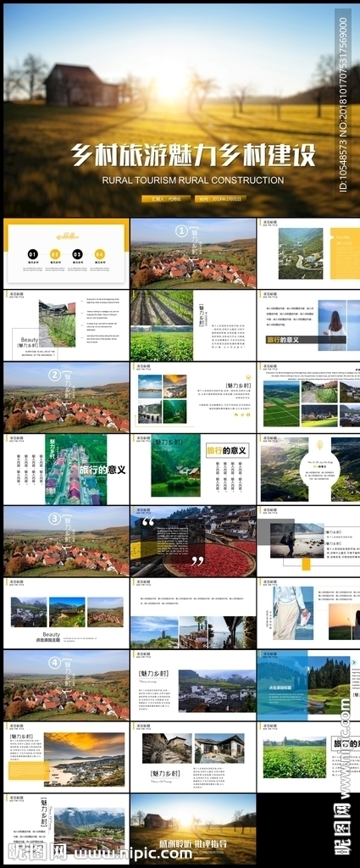Click the yellow leaf icon above white circle

[320, 444]
